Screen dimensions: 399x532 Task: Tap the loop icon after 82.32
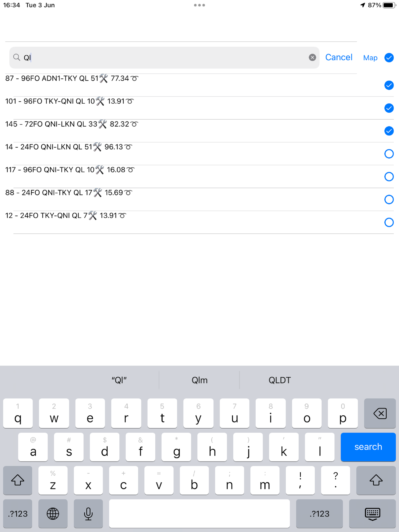pos(134,124)
